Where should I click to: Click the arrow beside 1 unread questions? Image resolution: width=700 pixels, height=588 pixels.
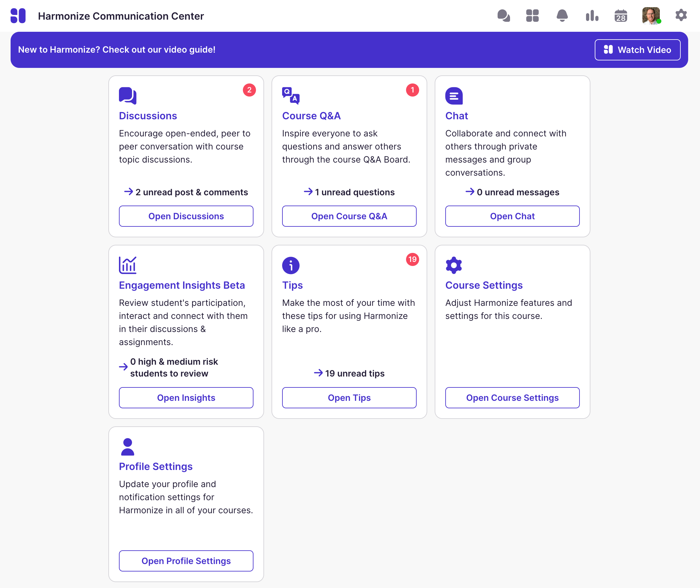point(308,192)
